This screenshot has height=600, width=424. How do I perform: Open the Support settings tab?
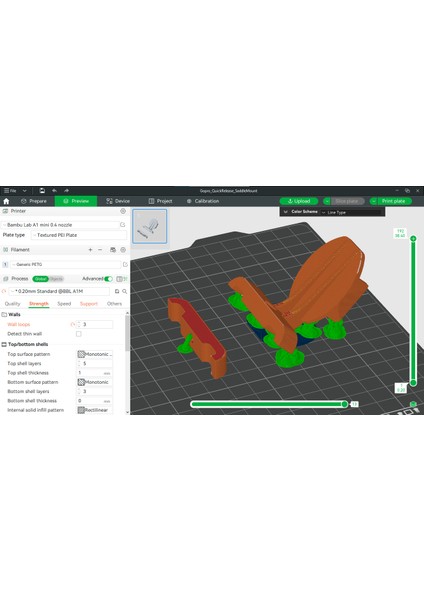pyautogui.click(x=89, y=304)
